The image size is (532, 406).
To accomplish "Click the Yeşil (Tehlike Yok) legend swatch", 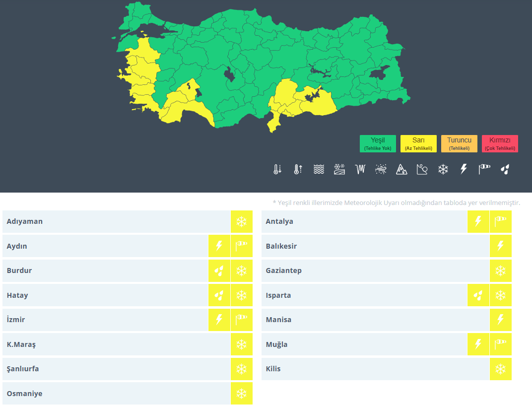I will 378,143.
